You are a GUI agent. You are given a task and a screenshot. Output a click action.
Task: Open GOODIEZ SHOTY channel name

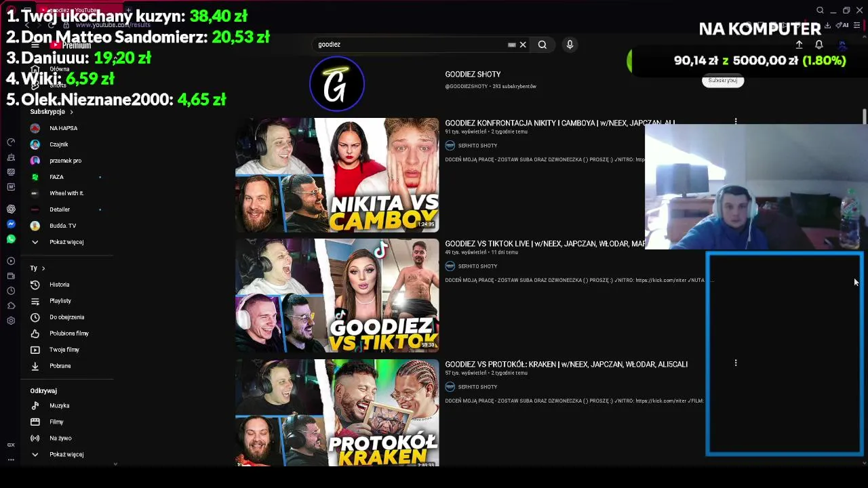point(473,75)
